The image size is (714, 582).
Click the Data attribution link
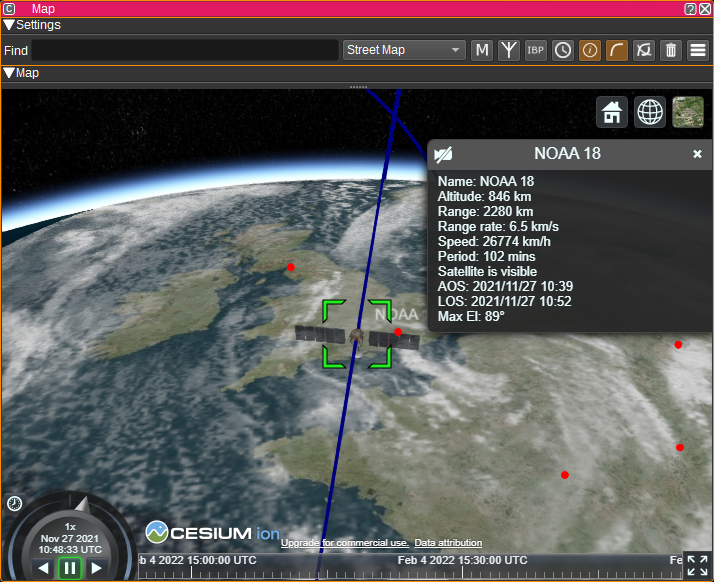pos(448,543)
